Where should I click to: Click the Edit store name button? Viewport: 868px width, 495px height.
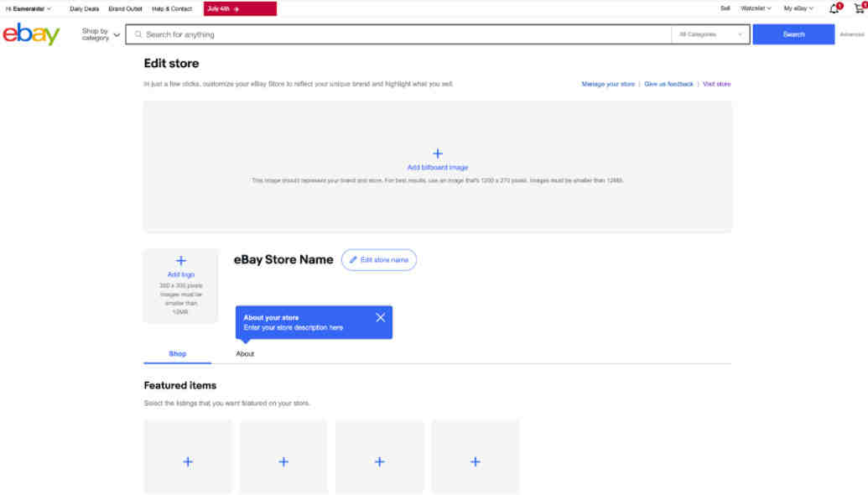(378, 260)
